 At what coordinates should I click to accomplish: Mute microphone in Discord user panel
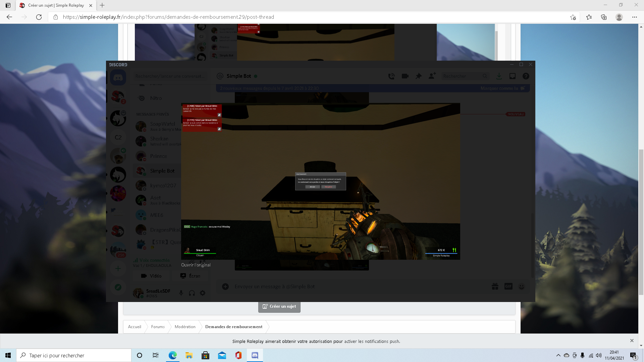click(181, 293)
